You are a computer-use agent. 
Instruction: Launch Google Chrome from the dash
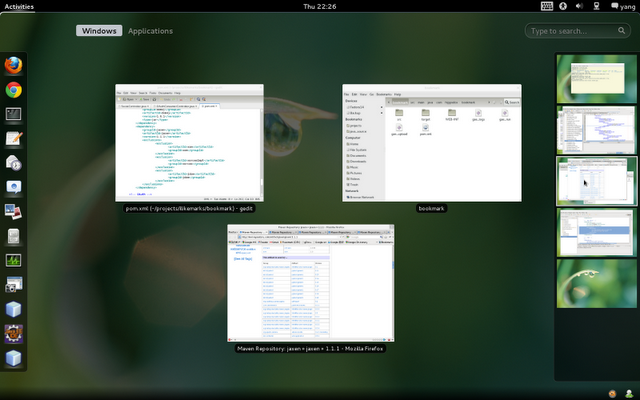[13, 90]
